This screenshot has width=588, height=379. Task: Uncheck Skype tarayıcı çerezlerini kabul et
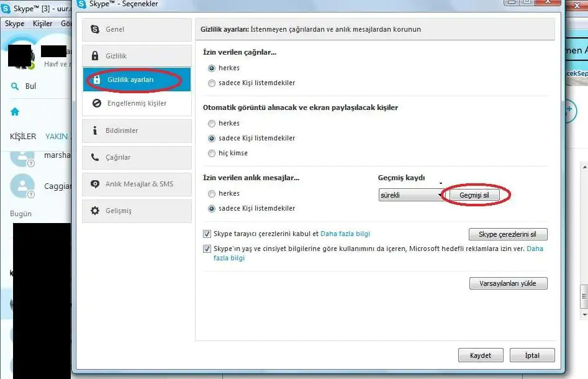click(x=207, y=234)
